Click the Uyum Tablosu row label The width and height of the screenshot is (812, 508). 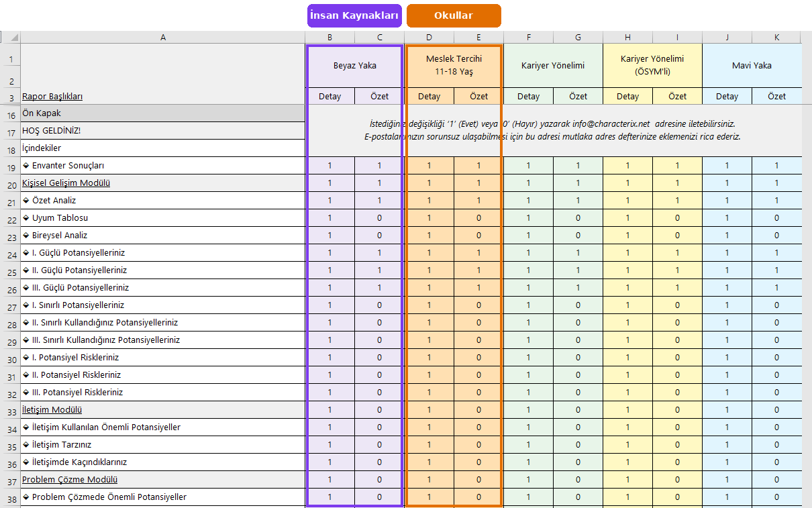tap(163, 218)
